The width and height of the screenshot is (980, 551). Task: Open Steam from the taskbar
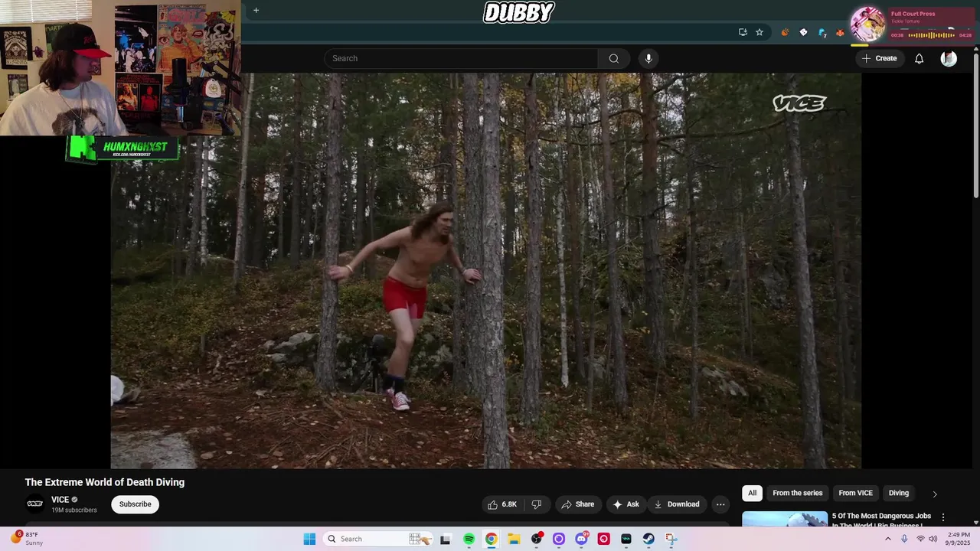coord(648,539)
